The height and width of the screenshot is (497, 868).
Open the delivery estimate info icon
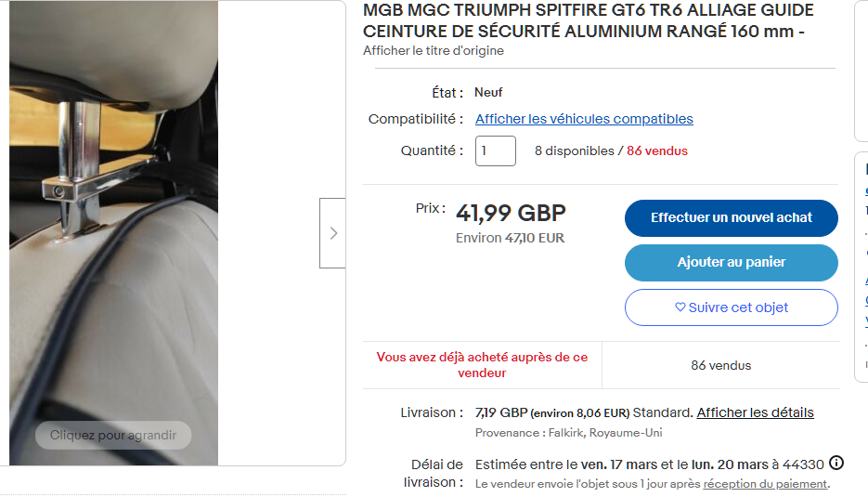point(836,463)
